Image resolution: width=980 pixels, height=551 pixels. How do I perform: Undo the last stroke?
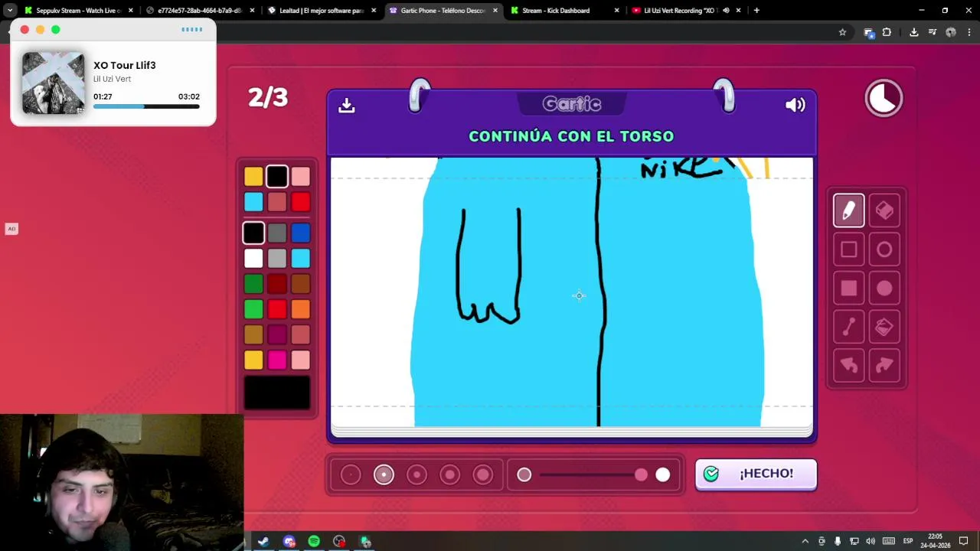[848, 367]
